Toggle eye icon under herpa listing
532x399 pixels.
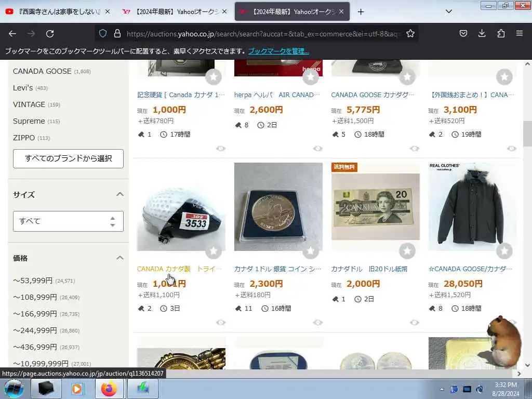click(x=318, y=148)
